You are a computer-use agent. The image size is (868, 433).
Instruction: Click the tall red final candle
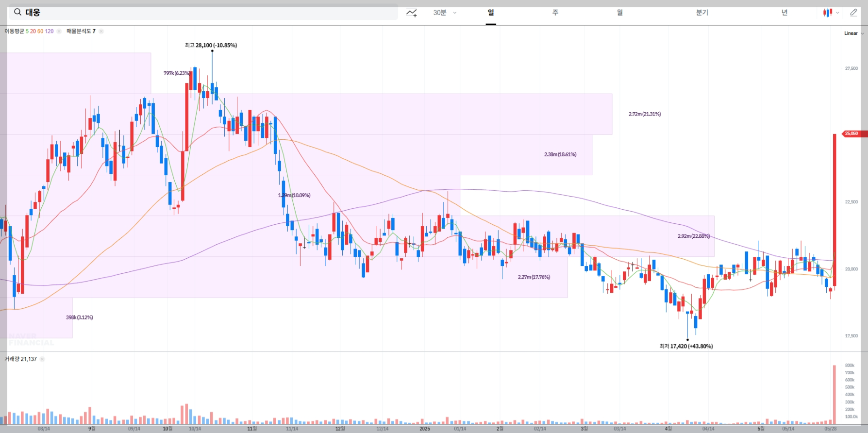tap(835, 209)
